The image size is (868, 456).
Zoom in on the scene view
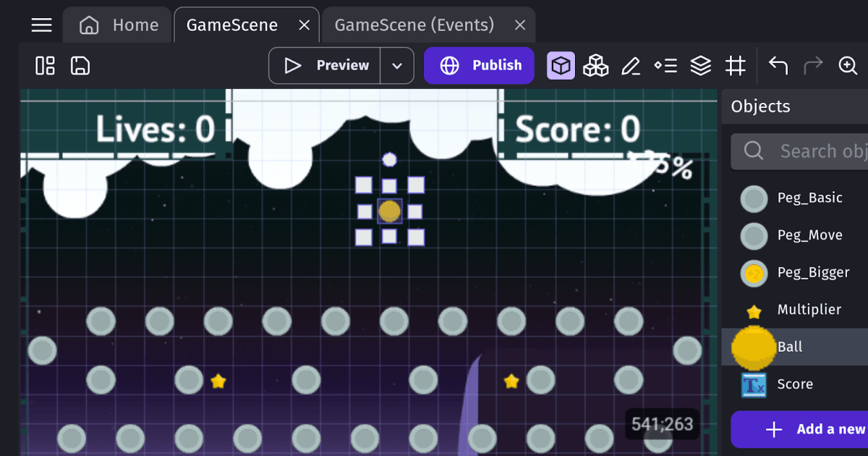[848, 65]
